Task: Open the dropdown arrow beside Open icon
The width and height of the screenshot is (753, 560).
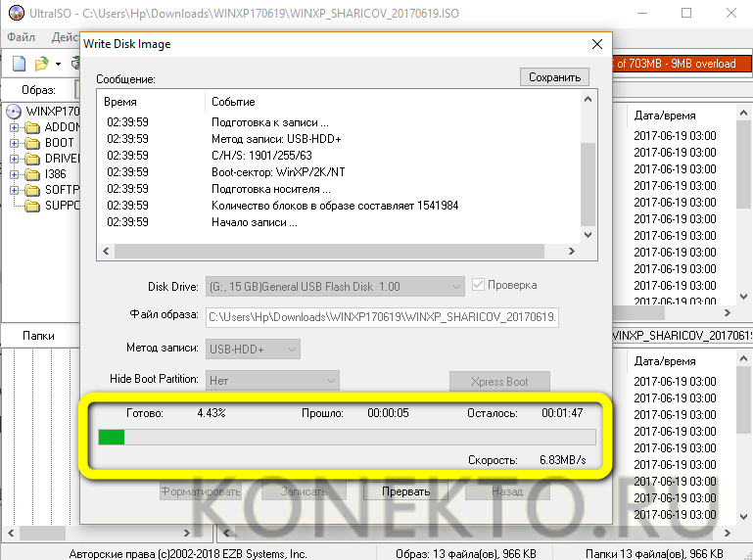Action: [x=58, y=64]
